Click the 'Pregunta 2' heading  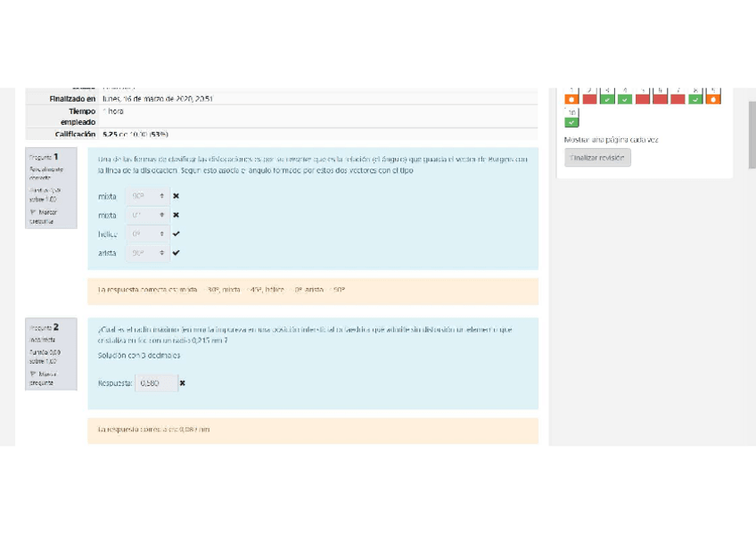point(44,327)
